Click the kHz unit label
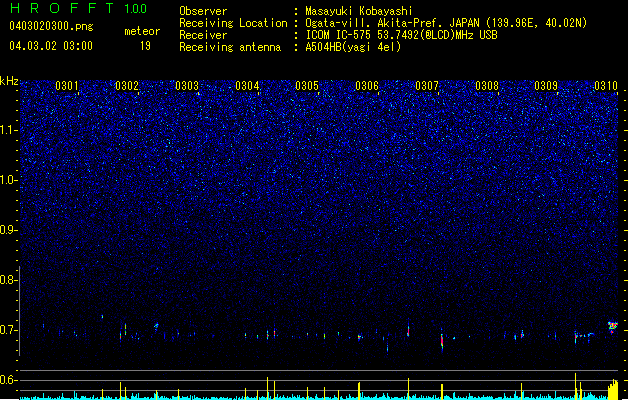629x400 pixels. coord(9,81)
